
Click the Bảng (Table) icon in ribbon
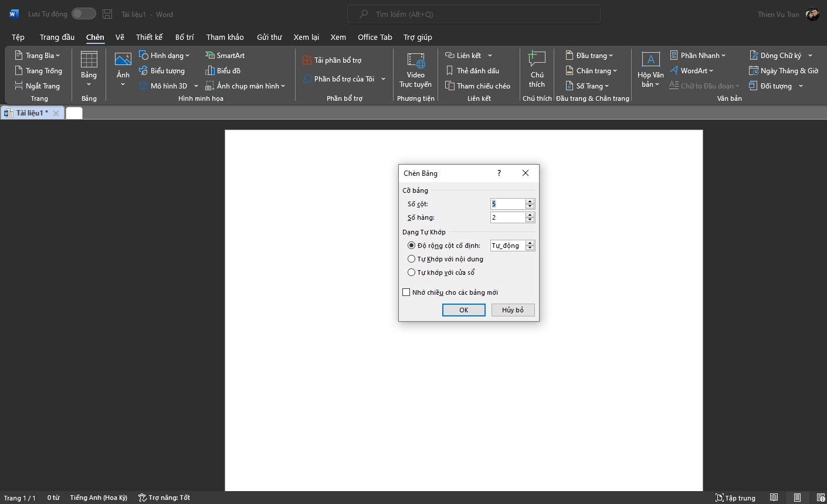point(89,61)
